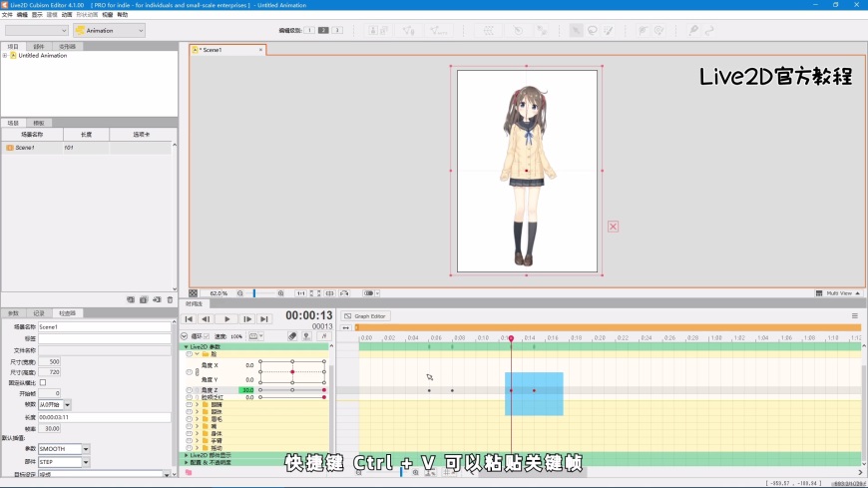
Task: Toggle visibility circle for 角度 Z row
Action: [189, 390]
